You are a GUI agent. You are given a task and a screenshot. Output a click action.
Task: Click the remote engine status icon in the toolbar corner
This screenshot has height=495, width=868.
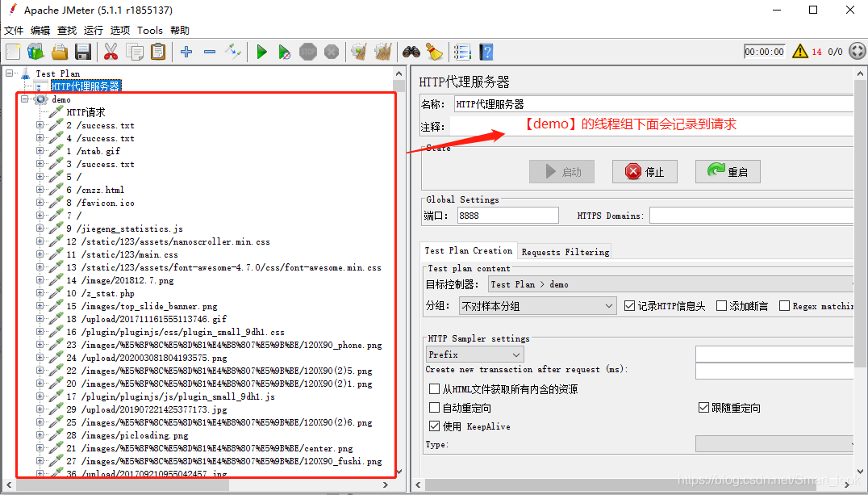click(x=857, y=52)
